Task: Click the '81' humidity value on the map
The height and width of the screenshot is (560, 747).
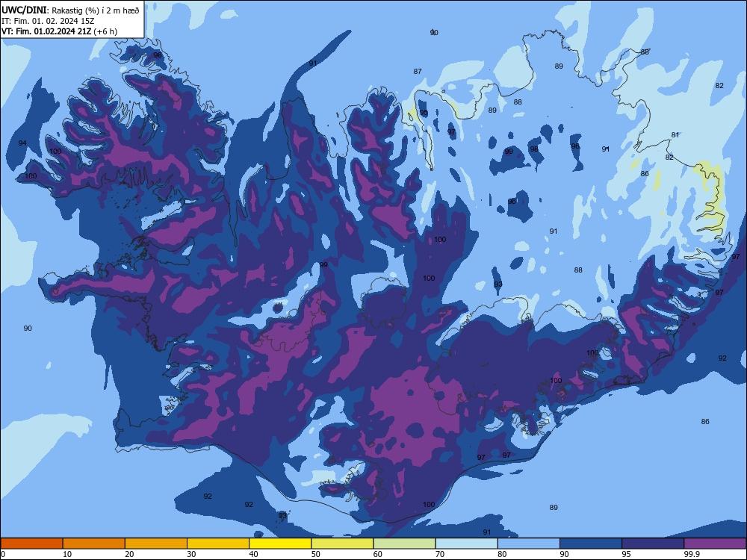Action: coord(675,134)
